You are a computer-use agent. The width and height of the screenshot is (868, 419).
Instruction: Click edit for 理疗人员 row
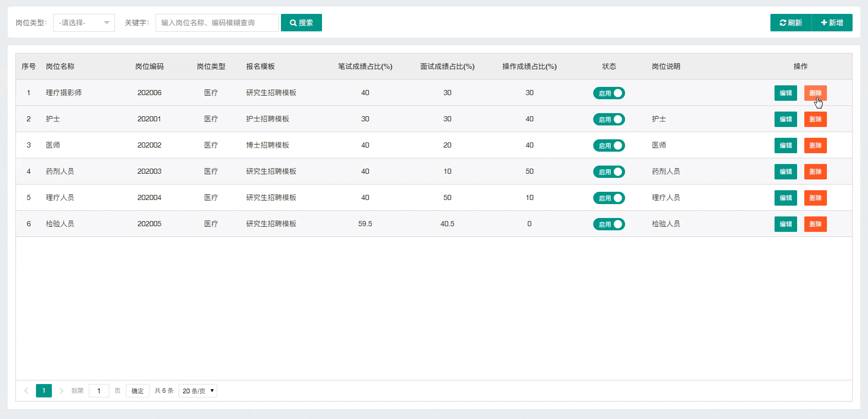[x=785, y=198]
